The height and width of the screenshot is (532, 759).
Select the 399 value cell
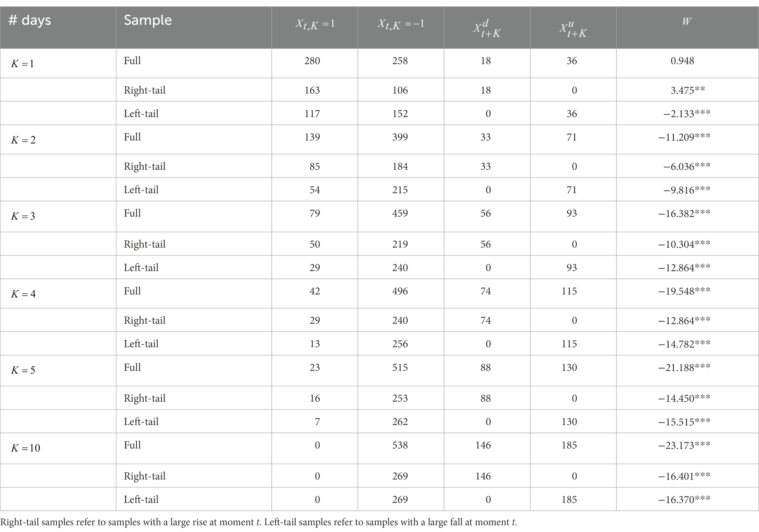pyautogui.click(x=400, y=137)
